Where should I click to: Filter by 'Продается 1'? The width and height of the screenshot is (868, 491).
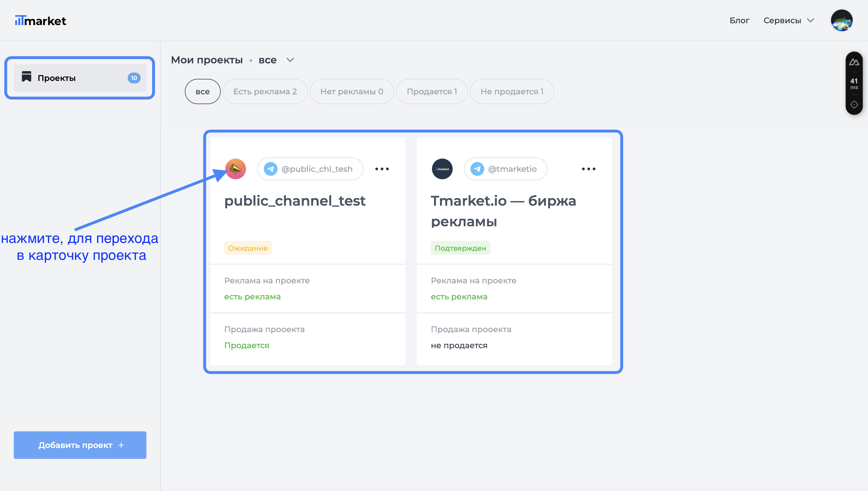click(432, 91)
